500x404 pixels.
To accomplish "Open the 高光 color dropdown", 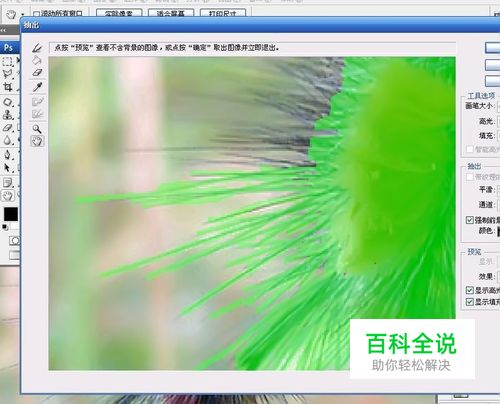I will [498, 121].
